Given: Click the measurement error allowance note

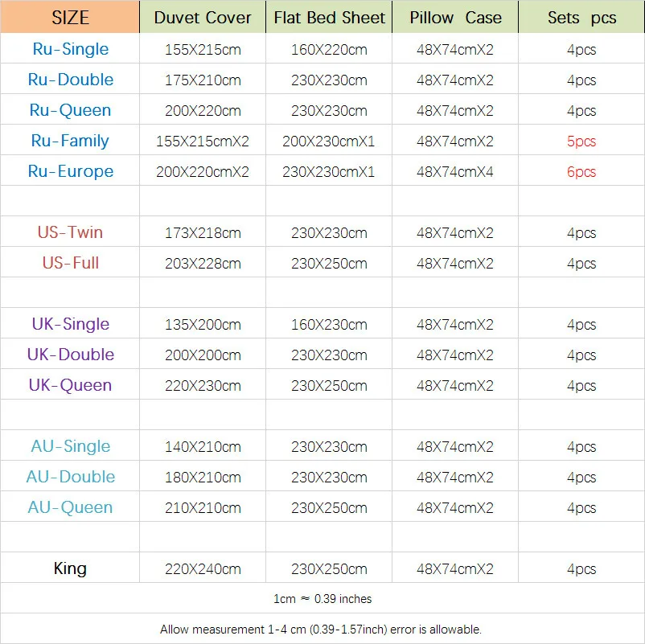Looking at the screenshot, I should 321,630.
